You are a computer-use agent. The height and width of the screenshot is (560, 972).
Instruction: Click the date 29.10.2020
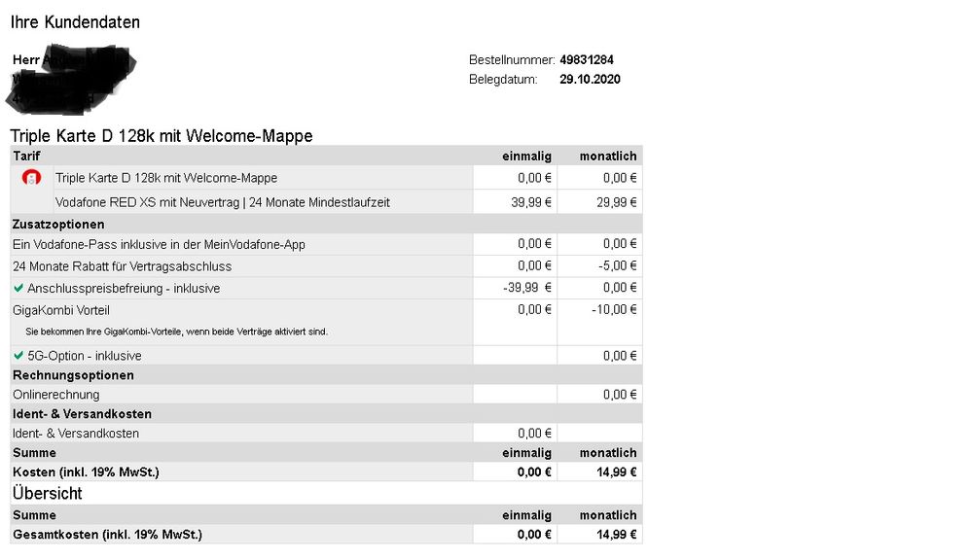pyautogui.click(x=591, y=80)
